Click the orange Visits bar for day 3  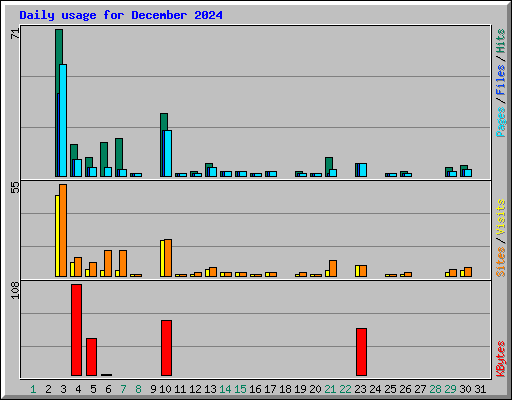pyautogui.click(x=63, y=230)
